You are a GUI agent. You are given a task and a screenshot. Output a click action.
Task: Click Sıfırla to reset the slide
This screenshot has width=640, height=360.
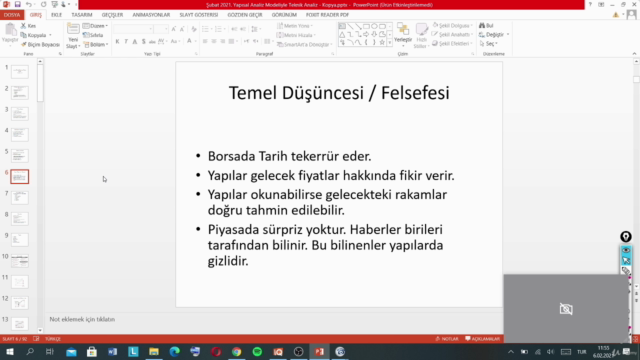click(93, 35)
